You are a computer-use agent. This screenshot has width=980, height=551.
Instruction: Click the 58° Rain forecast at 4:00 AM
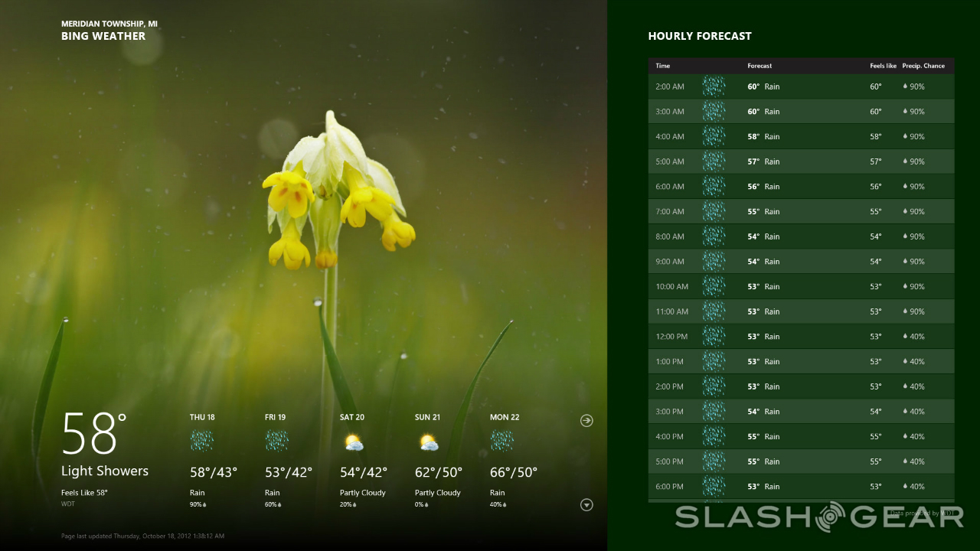coord(764,136)
